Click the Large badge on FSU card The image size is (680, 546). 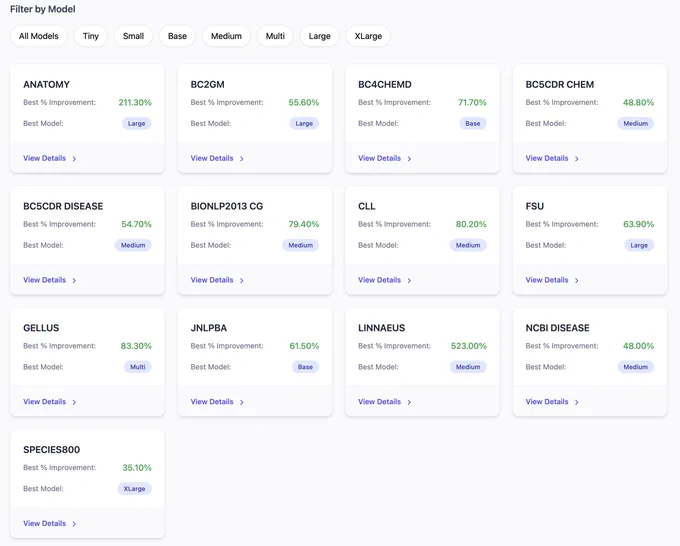639,245
